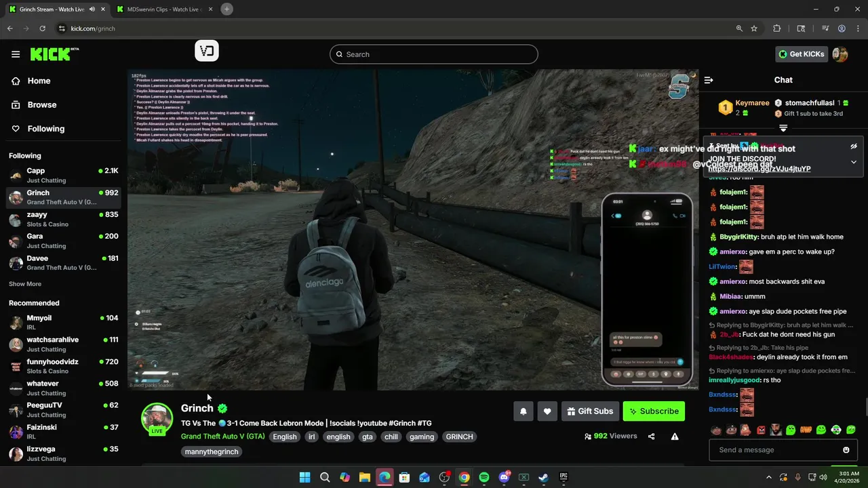868x488 pixels.
Task: Open a new browser tab
Action: (226, 9)
